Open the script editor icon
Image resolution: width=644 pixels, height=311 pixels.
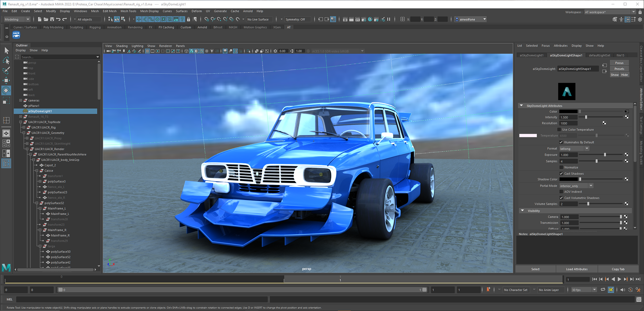click(x=639, y=299)
